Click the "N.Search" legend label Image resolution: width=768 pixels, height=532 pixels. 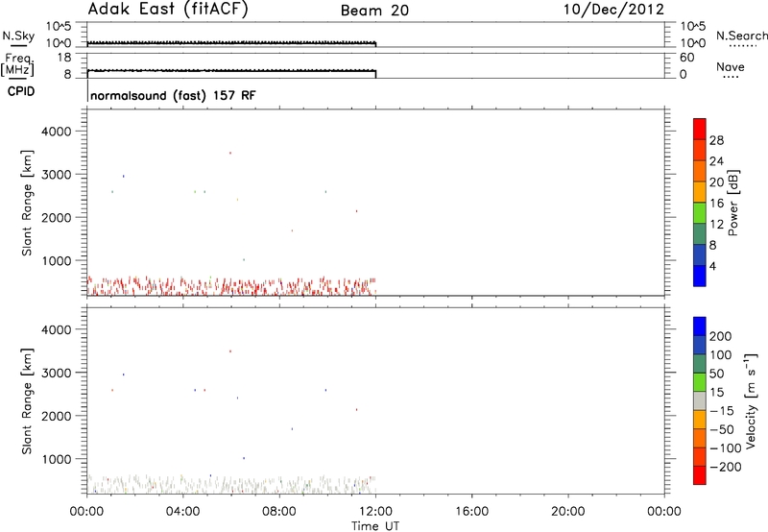(741, 36)
